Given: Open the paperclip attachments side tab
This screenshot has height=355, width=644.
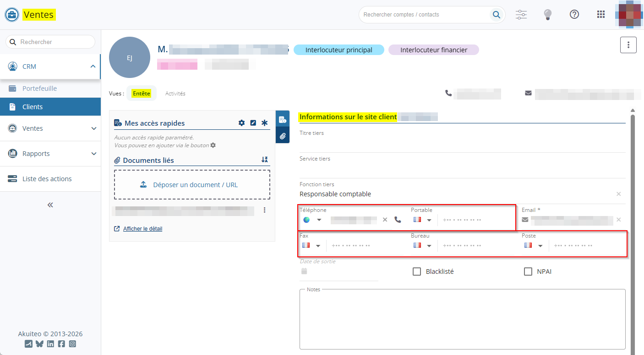Looking at the screenshot, I should (283, 136).
